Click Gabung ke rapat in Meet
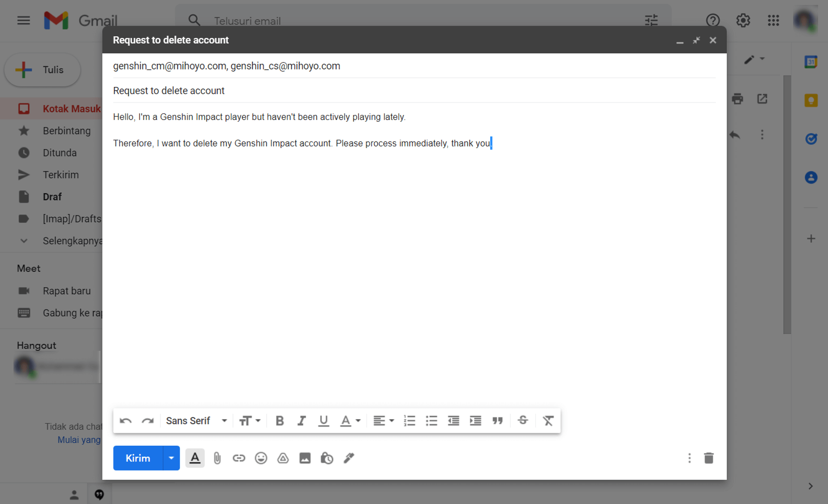 click(x=52, y=313)
